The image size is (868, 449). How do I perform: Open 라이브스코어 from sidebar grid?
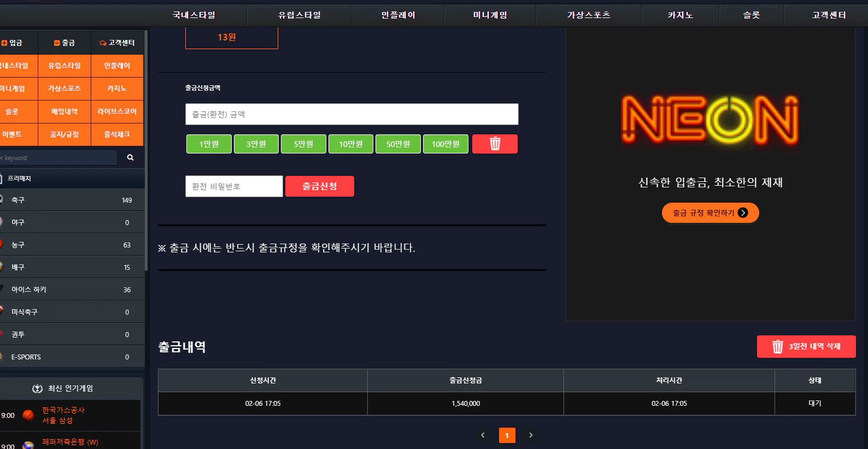coord(117,111)
